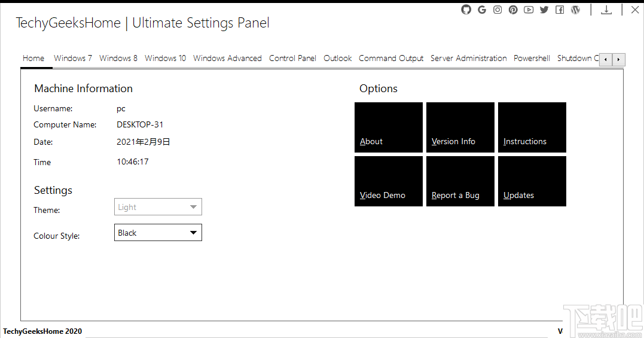Click the Updates tile

[532, 181]
